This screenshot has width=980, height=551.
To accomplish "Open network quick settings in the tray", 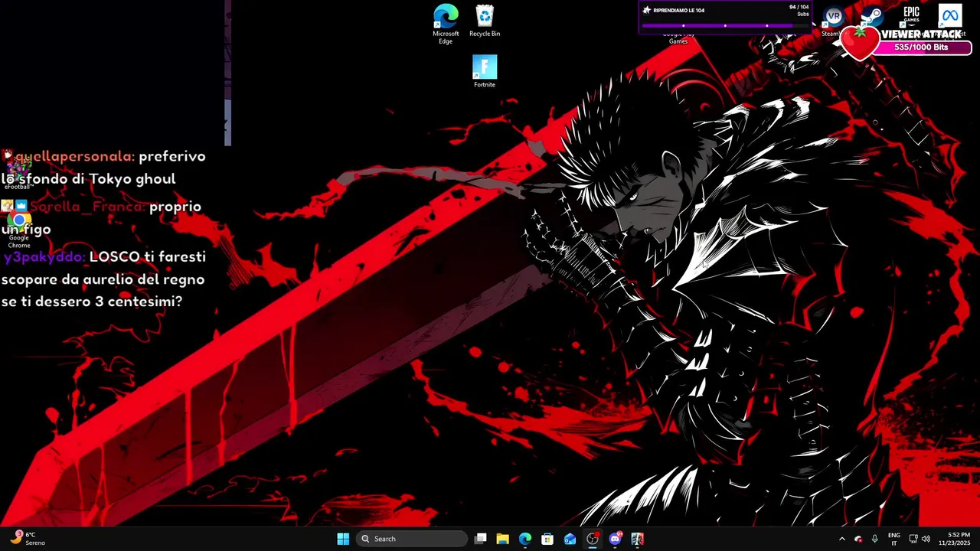I will point(913,539).
